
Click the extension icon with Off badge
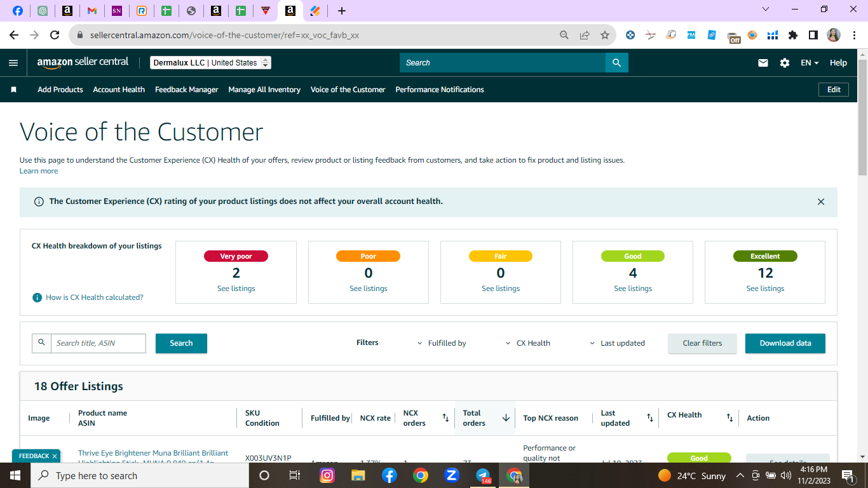point(733,36)
